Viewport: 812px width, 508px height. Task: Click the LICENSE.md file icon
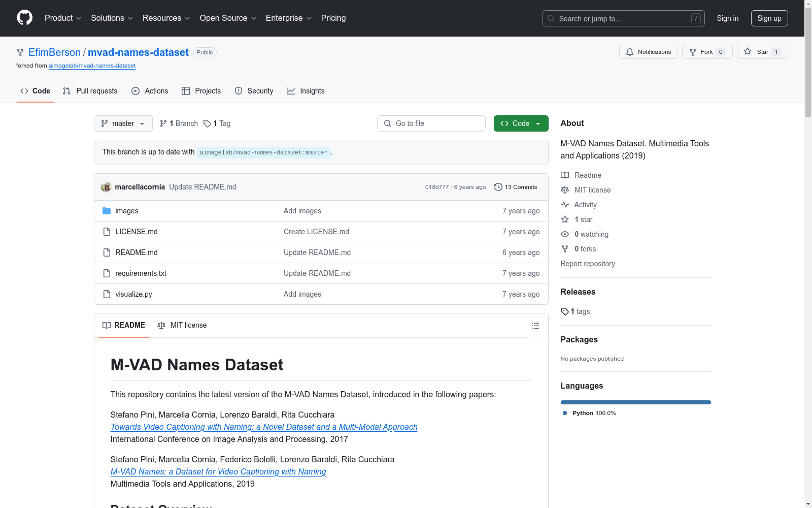[x=107, y=232]
